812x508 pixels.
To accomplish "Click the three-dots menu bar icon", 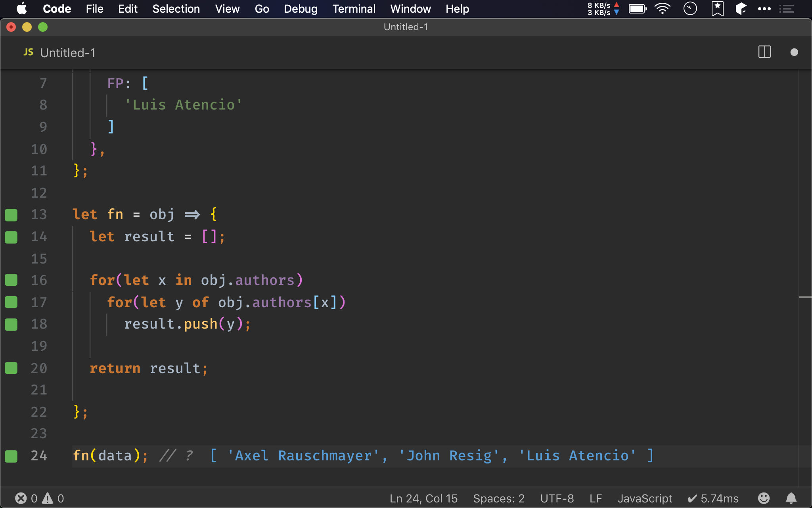I will pyautogui.click(x=764, y=9).
